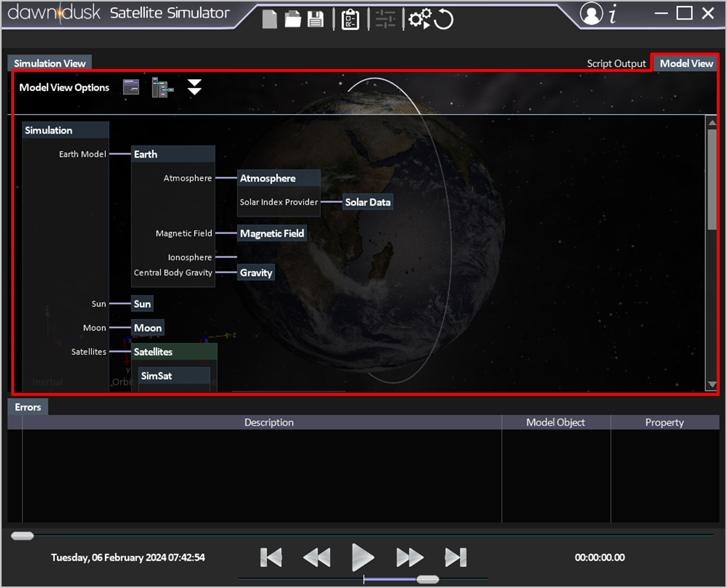This screenshot has height=588, width=727.
Task: Select the Solar Data node
Action: (x=368, y=202)
